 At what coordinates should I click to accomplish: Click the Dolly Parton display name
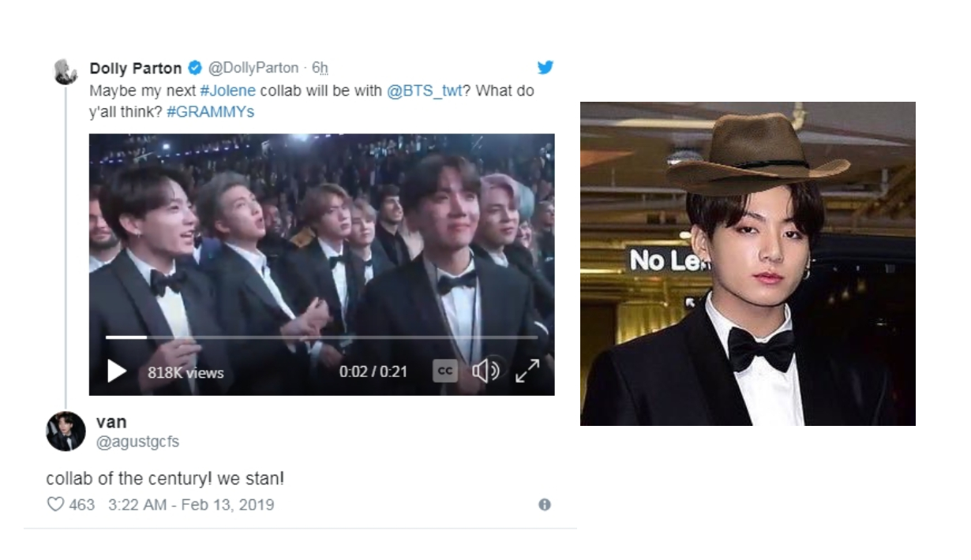pyautogui.click(x=136, y=68)
